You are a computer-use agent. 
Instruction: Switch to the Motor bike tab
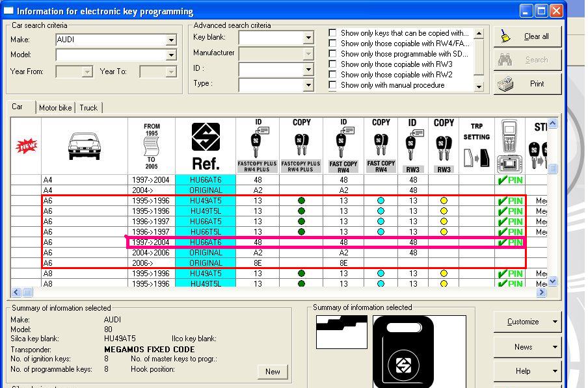pos(55,108)
